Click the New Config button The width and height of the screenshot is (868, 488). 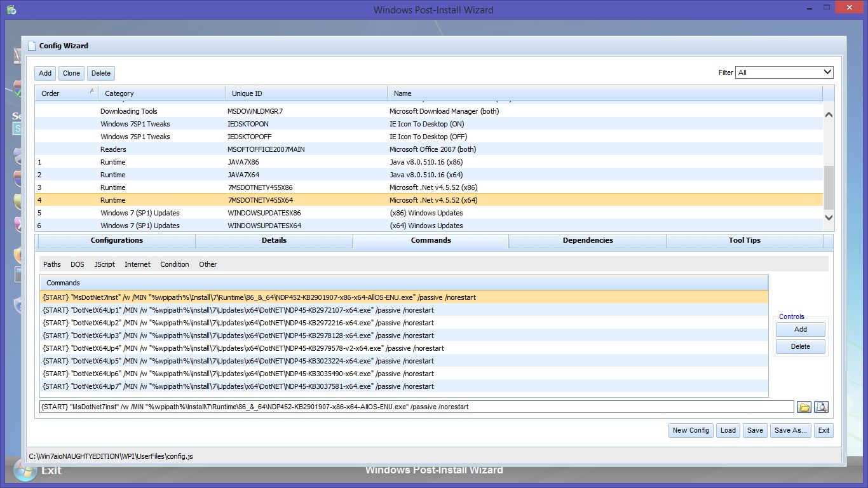[691, 430]
